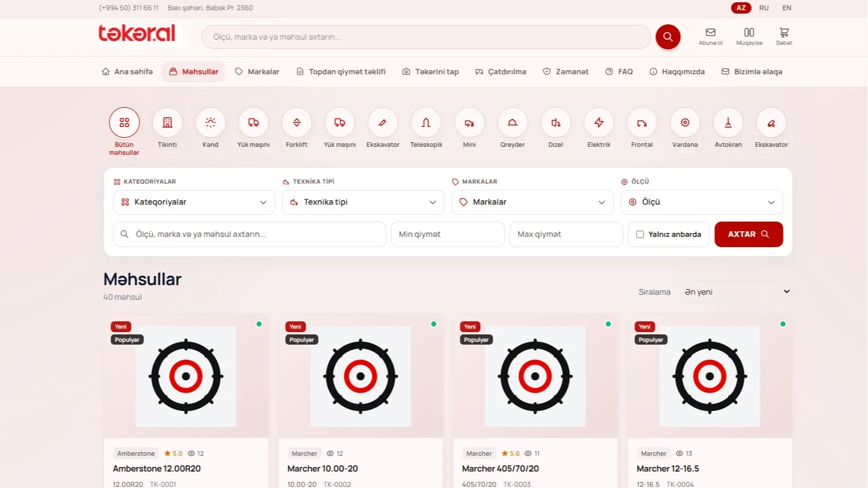868x488 pixels.
Task: Select the Qreyder category icon
Action: pyautogui.click(x=513, y=122)
